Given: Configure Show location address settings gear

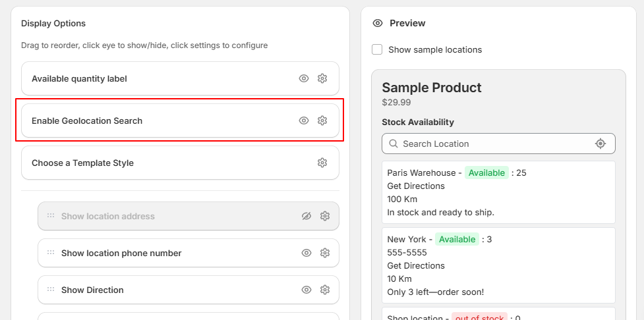Looking at the screenshot, I should [325, 216].
